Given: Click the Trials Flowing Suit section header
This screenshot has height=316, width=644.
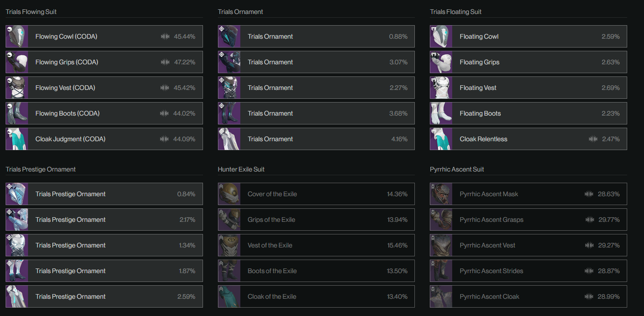Looking at the screenshot, I should [31, 12].
